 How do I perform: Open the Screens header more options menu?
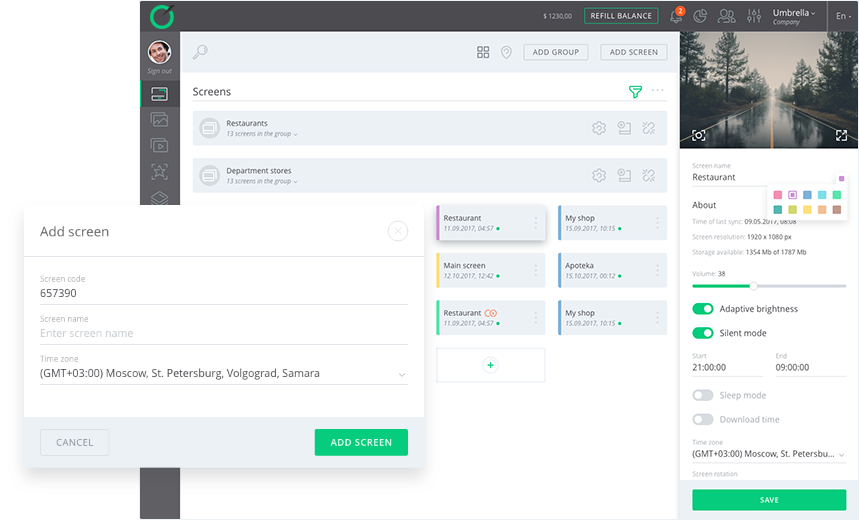click(658, 91)
